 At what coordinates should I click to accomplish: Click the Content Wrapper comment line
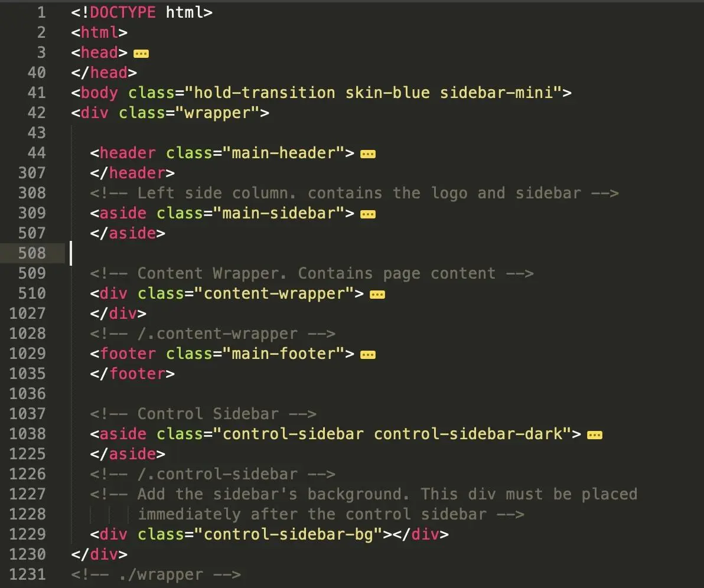tap(312, 274)
